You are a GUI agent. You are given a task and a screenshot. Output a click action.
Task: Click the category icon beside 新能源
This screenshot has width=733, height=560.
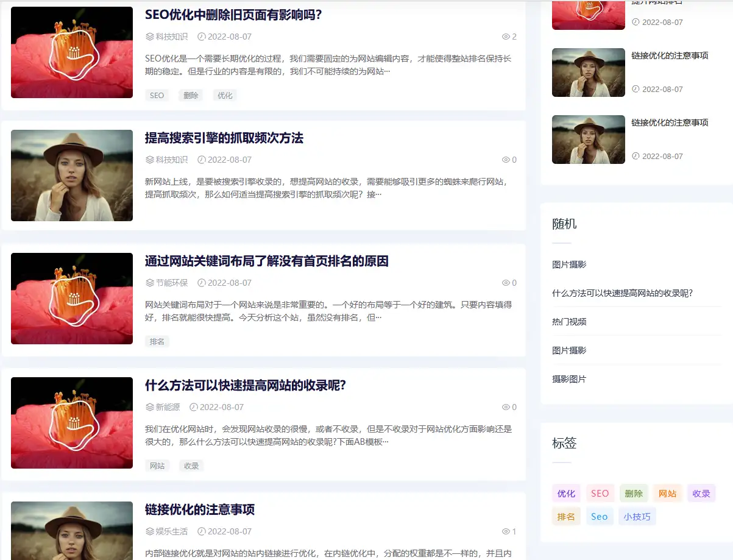(149, 407)
